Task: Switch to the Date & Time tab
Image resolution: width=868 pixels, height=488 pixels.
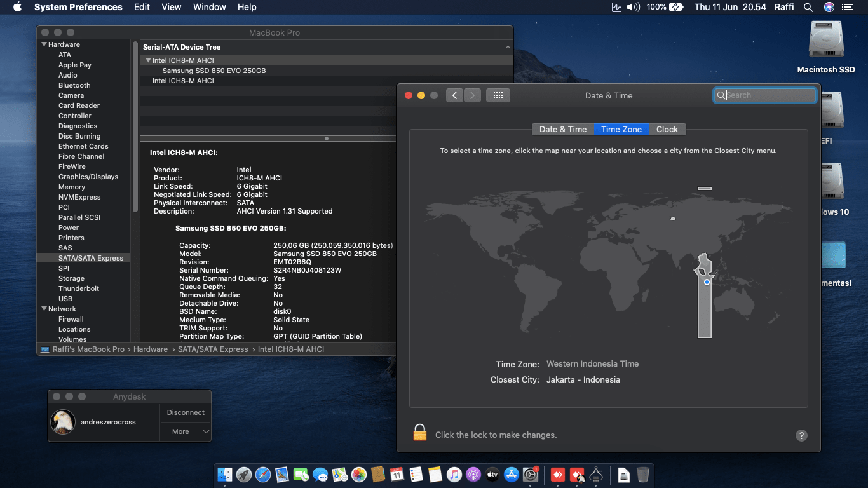Action: tap(563, 129)
